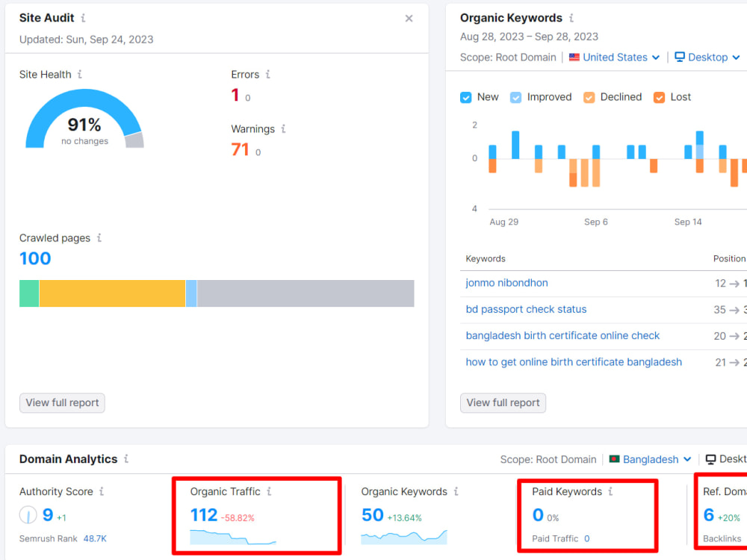Click the Organic Keywords value 50
The height and width of the screenshot is (560, 747).
coord(372,515)
